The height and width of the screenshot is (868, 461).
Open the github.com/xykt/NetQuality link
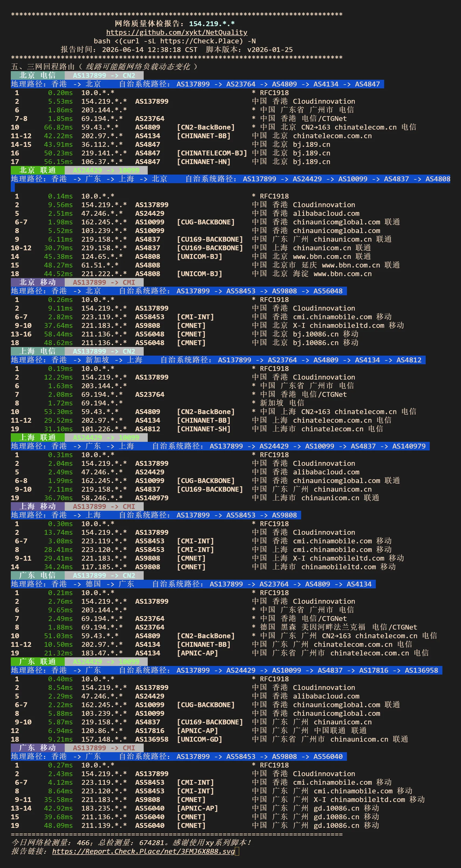[177, 32]
